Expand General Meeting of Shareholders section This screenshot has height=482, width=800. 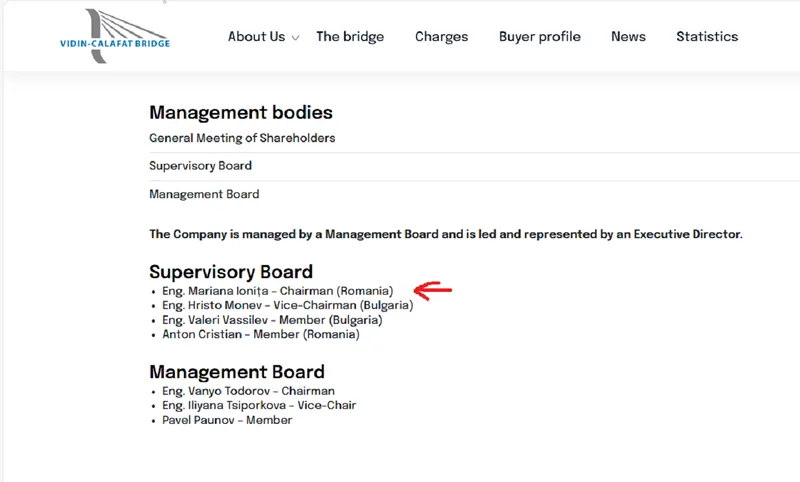point(242,138)
